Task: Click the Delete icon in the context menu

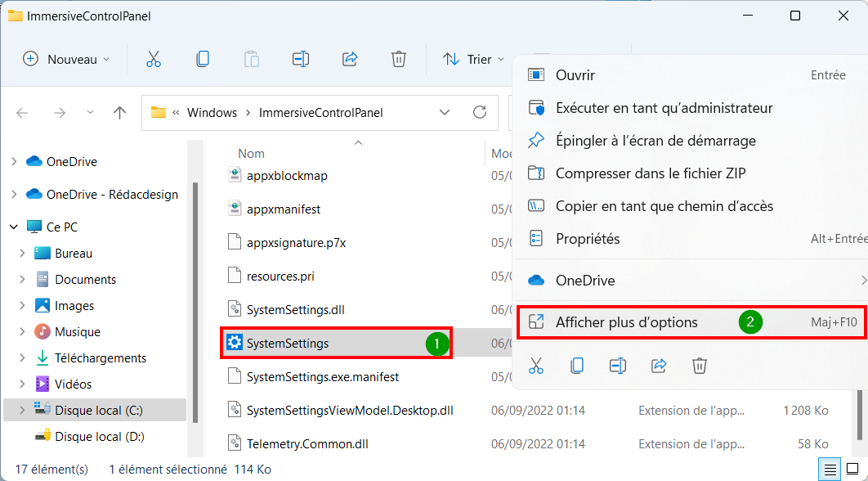Action: [x=699, y=366]
